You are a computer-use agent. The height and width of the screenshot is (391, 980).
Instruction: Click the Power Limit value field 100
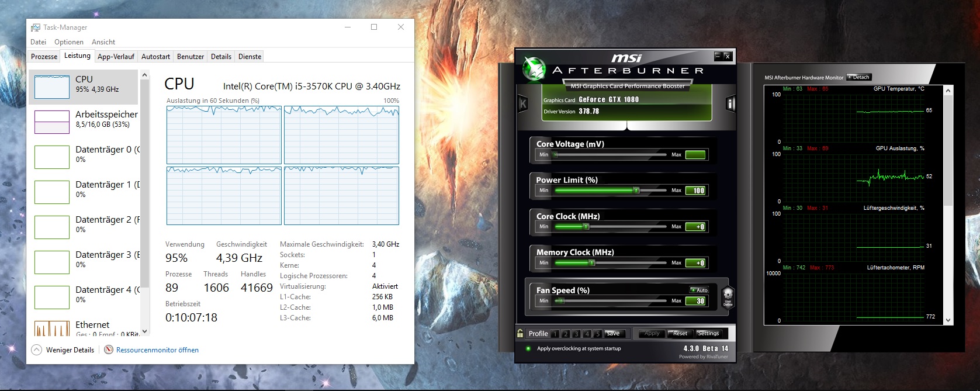(695, 191)
